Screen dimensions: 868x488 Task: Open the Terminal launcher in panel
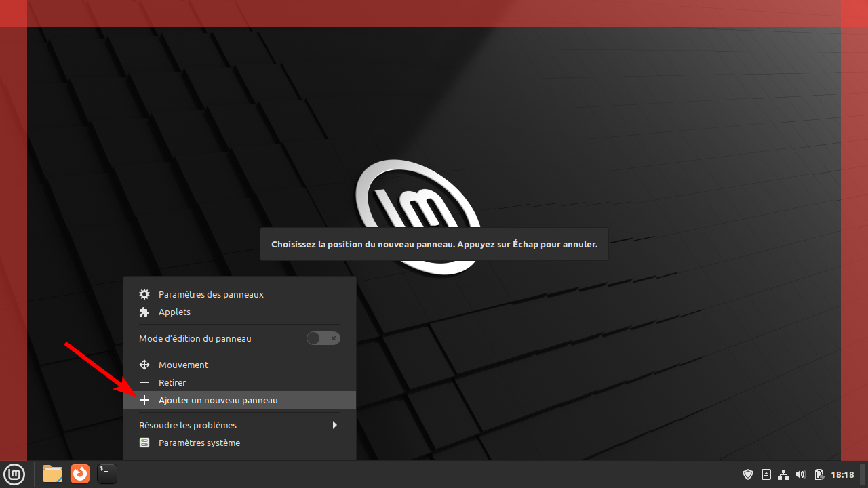pos(107,474)
